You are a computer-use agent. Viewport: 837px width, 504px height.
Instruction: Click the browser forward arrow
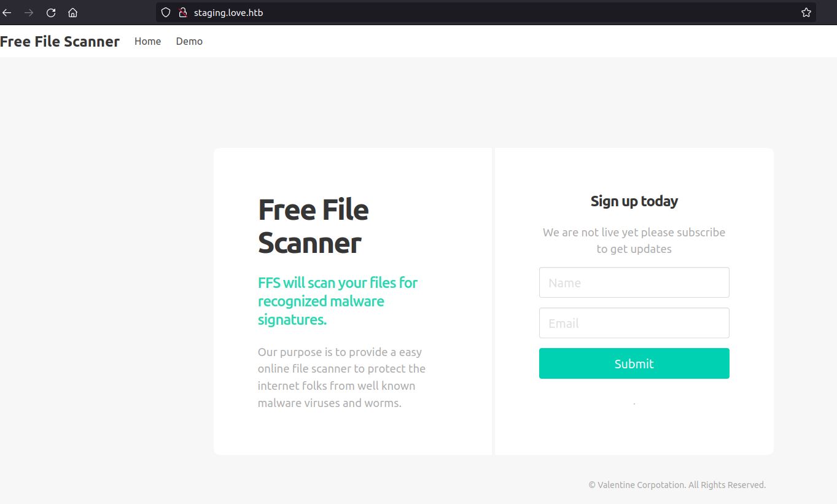pyautogui.click(x=29, y=12)
